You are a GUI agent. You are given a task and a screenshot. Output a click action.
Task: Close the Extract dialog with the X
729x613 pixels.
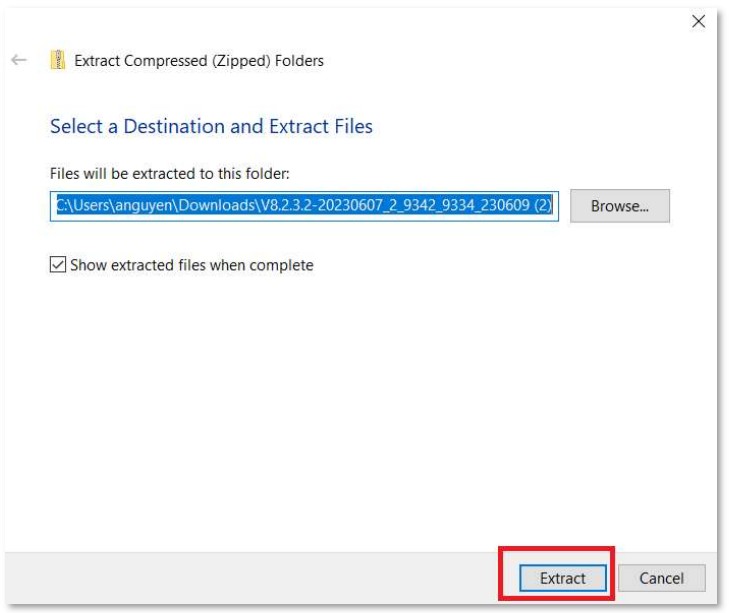698,21
